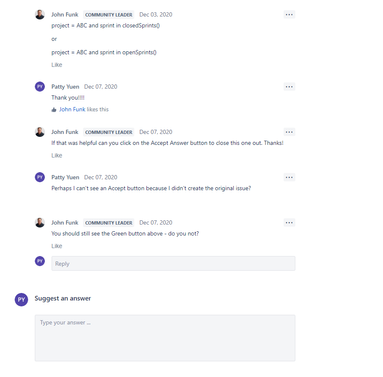Viewport: 383px width, 377px height.
Task: Open the ellipsis menu on Patty's "Perhaps I can't see" comment
Action: (289, 177)
